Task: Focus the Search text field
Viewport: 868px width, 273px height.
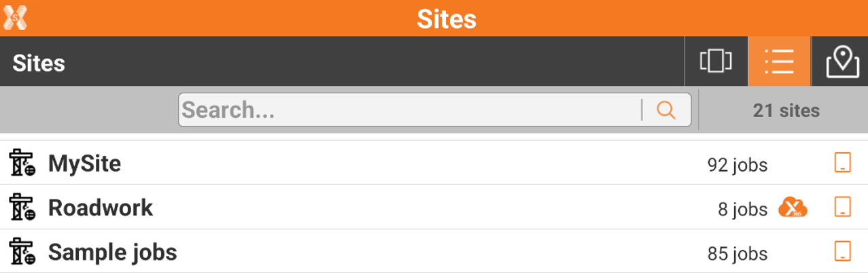Action: (x=408, y=110)
